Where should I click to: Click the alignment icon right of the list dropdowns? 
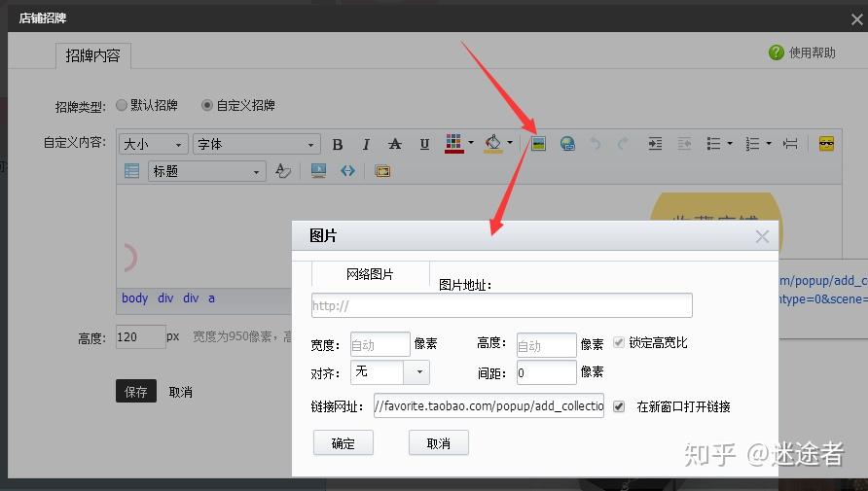(790, 144)
